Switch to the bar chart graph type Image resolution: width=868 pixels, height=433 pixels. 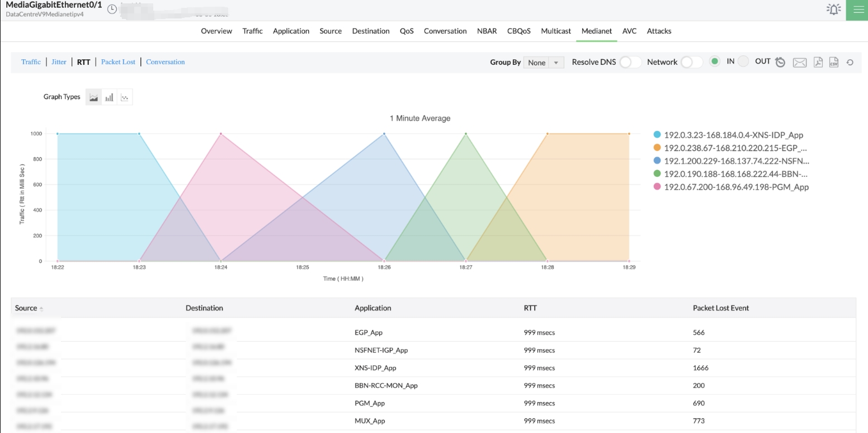click(109, 97)
